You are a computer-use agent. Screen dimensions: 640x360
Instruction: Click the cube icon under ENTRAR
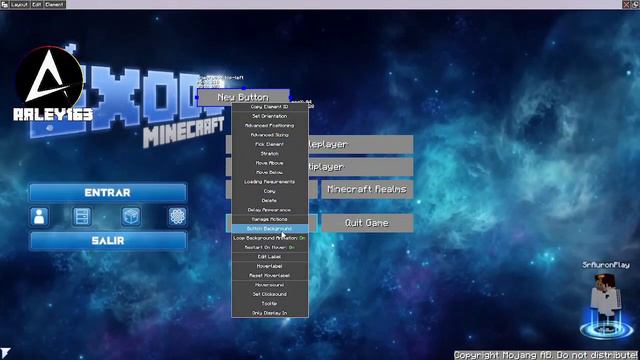point(131,216)
